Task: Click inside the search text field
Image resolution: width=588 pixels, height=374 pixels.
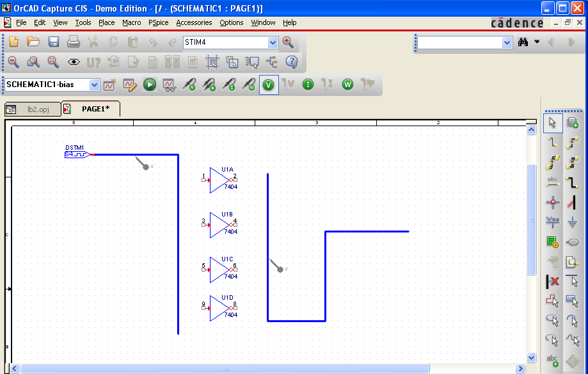Action: point(460,42)
